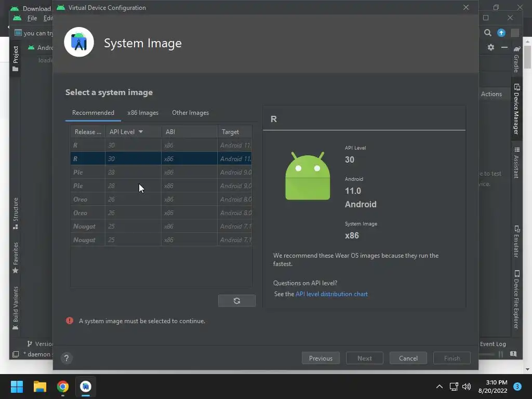Click the blue update arrow icon
The height and width of the screenshot is (399, 532).
point(501,33)
